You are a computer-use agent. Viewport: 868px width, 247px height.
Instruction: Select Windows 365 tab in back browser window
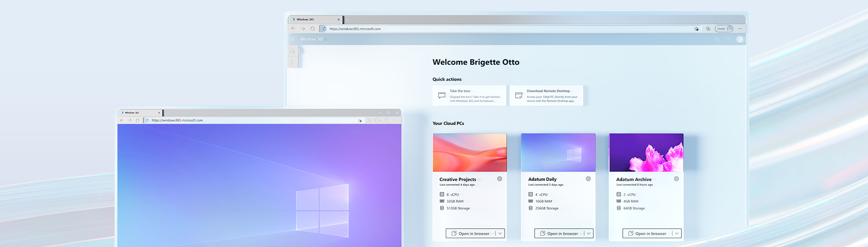point(315,20)
